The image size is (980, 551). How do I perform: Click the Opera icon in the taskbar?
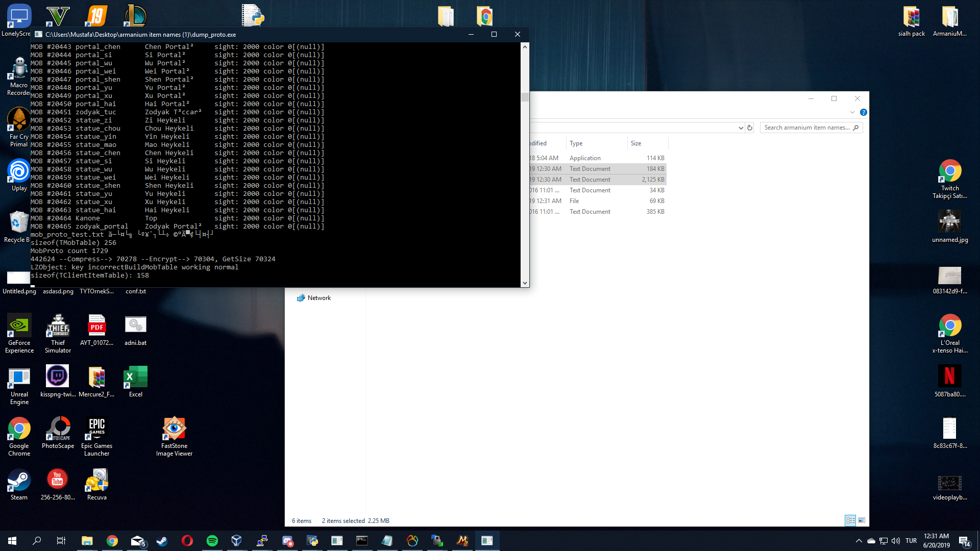click(x=187, y=541)
